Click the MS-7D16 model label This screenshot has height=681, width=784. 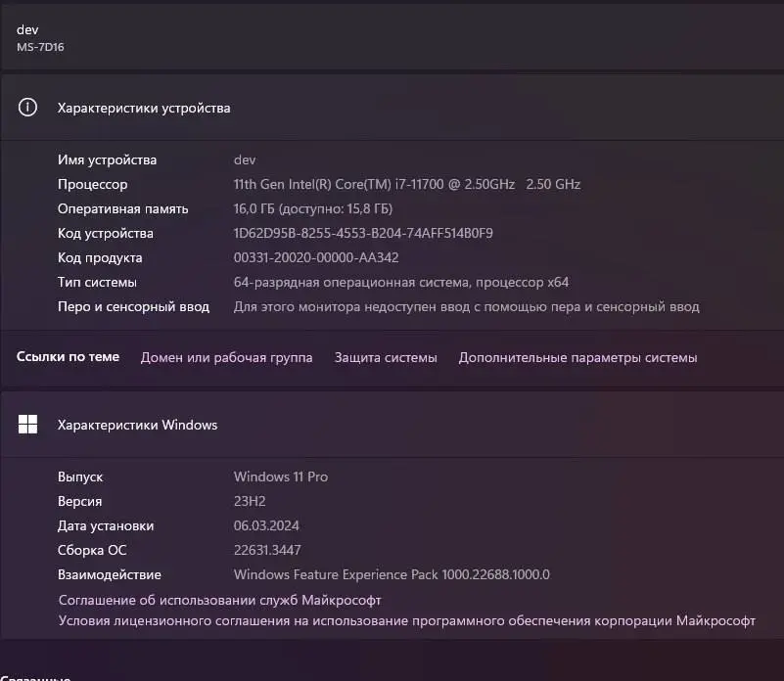pyautogui.click(x=40, y=47)
